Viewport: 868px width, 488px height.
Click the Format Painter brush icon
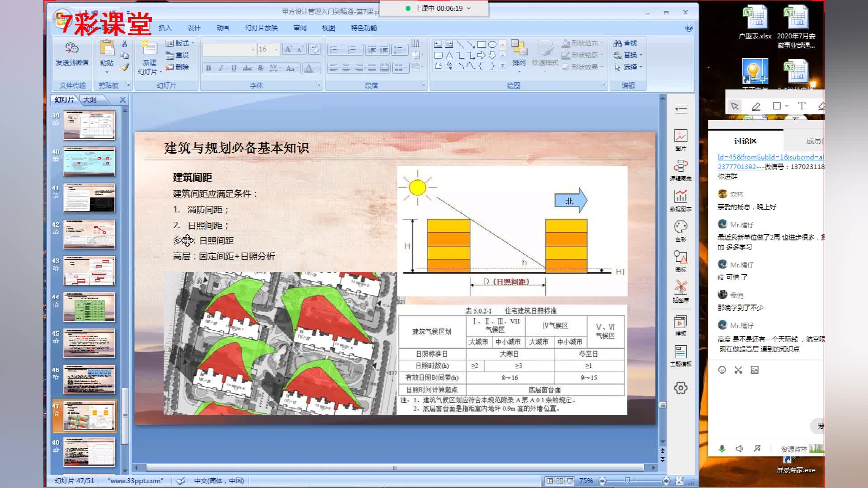pos(125,67)
